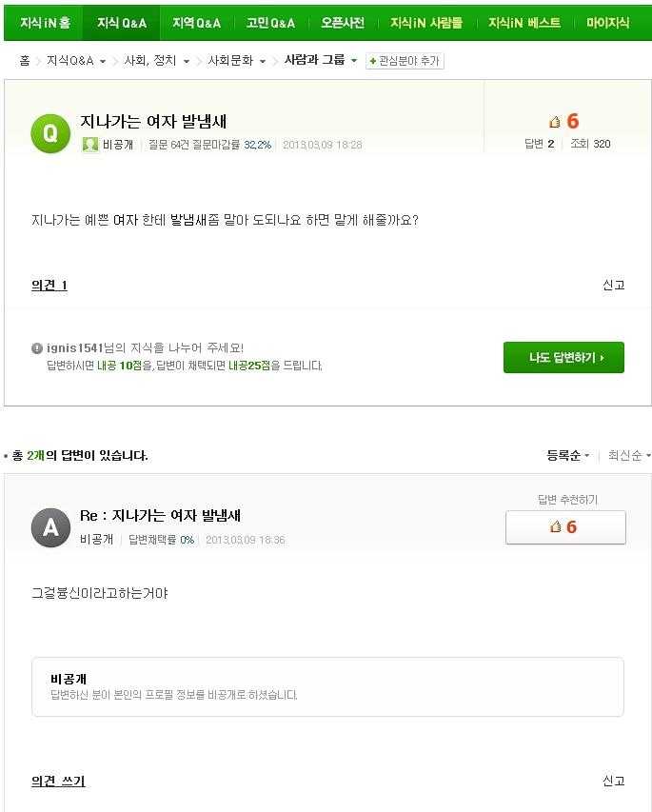Expand the 사람과 그룹 category dropdown
Image resolution: width=652 pixels, height=812 pixels.
354,60
